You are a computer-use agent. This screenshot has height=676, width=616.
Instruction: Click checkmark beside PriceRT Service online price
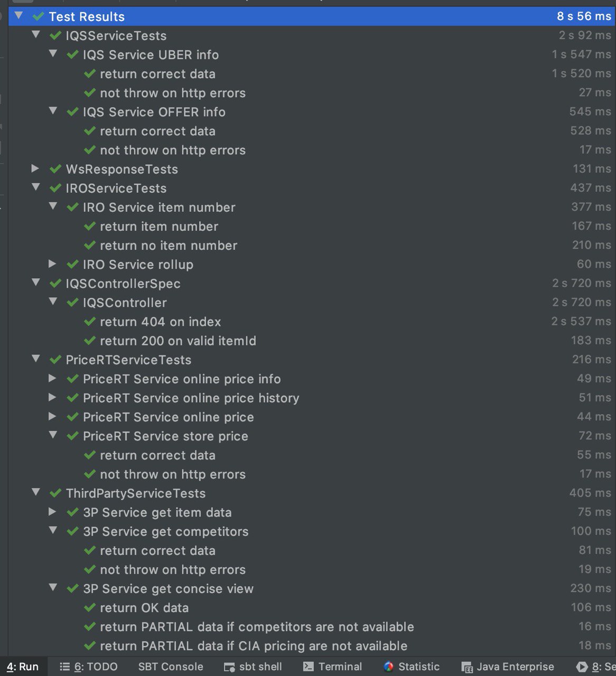click(x=73, y=417)
